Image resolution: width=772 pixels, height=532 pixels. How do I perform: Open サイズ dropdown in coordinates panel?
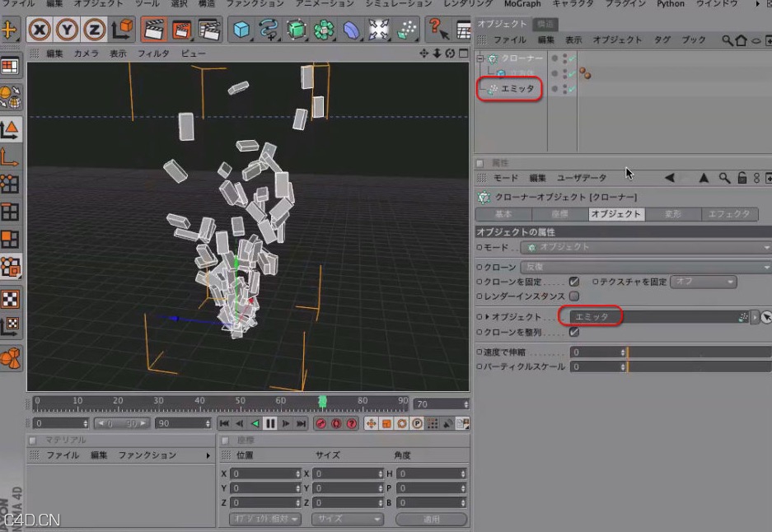[x=347, y=519]
